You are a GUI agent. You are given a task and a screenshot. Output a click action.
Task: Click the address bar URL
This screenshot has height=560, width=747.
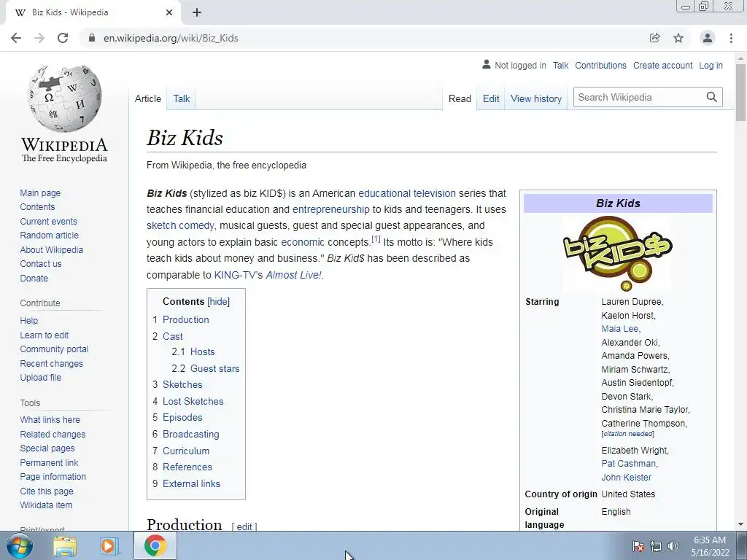pyautogui.click(x=171, y=38)
